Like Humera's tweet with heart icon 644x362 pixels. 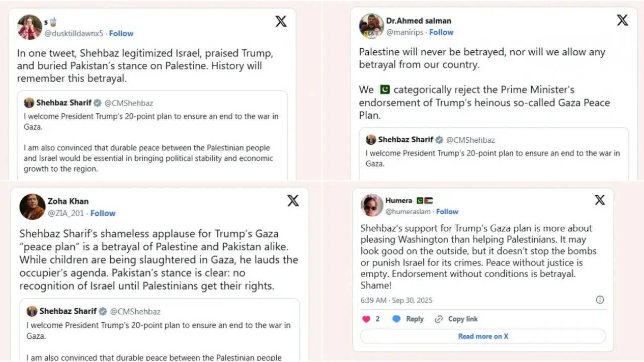(x=366, y=319)
